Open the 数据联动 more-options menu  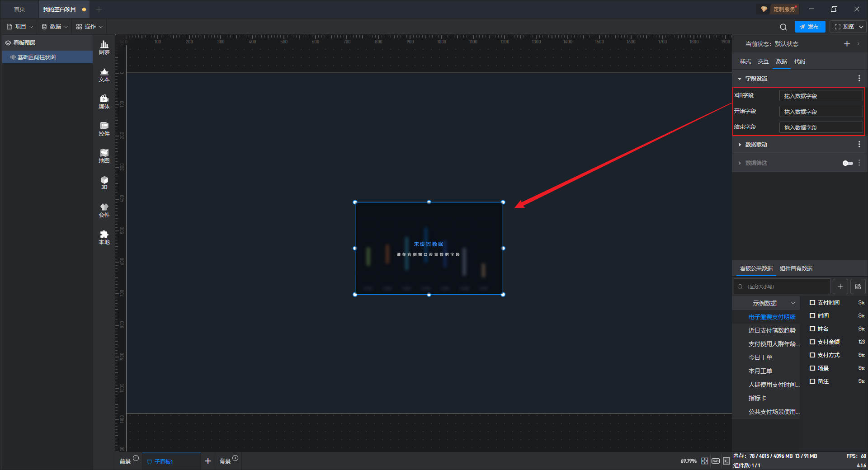point(859,144)
